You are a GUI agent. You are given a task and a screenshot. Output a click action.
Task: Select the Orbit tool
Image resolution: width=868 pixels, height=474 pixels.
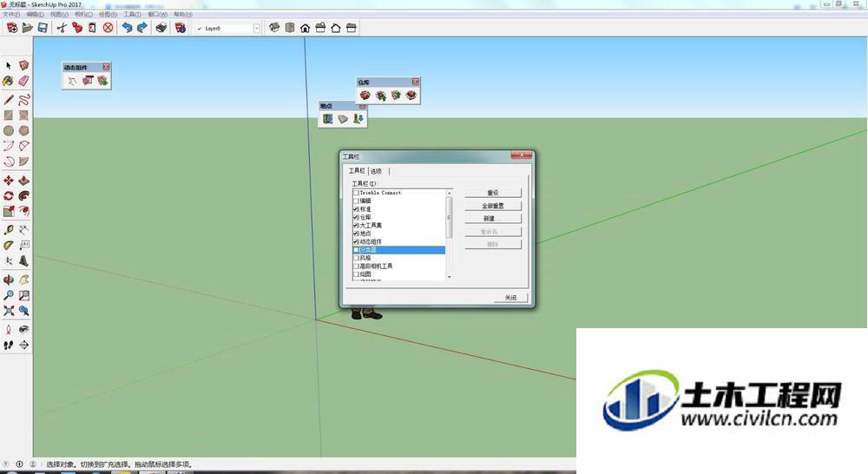pos(9,280)
